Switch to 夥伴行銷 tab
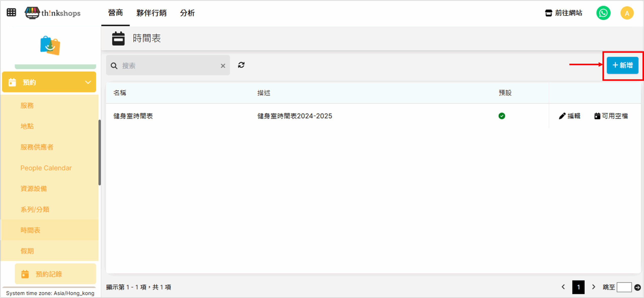This screenshot has width=644, height=298. click(151, 13)
